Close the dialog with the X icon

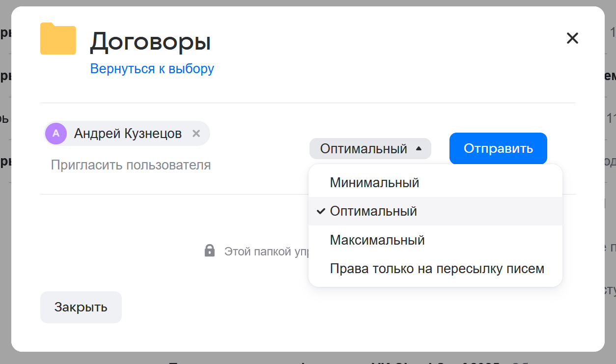(x=572, y=38)
